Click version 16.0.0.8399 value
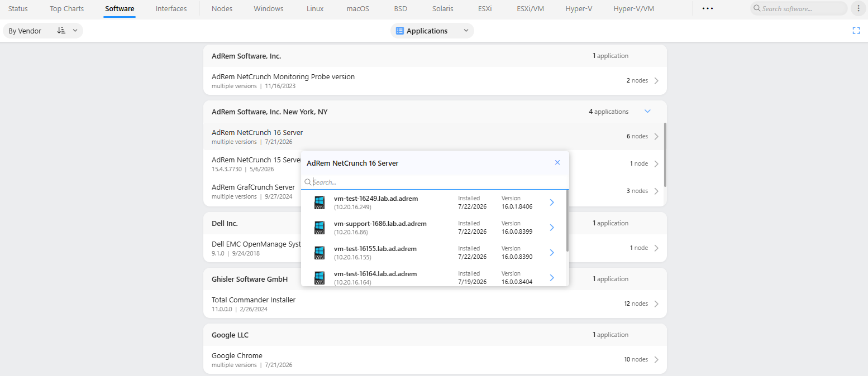 517,232
